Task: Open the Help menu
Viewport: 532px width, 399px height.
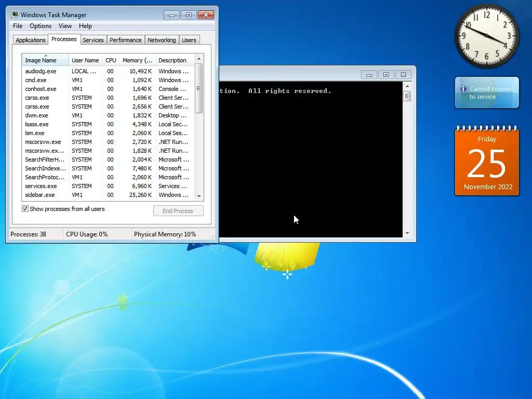Action: (85, 26)
